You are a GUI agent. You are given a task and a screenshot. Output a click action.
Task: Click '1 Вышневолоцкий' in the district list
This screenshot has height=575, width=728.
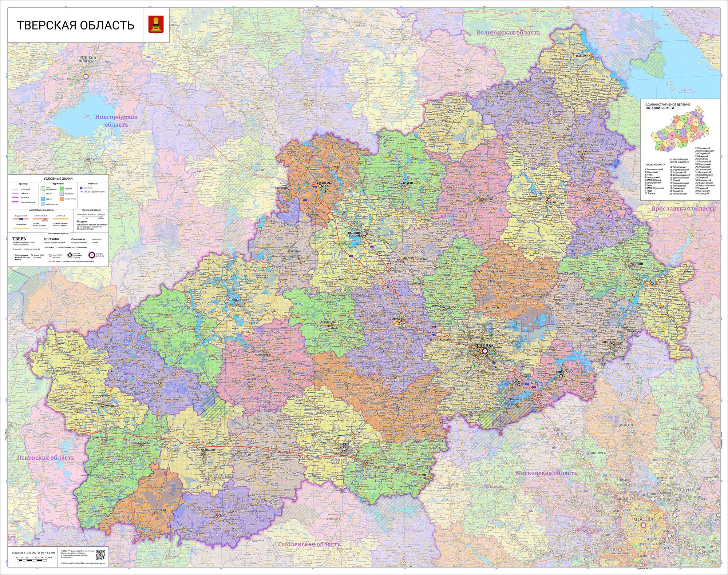[x=654, y=169]
